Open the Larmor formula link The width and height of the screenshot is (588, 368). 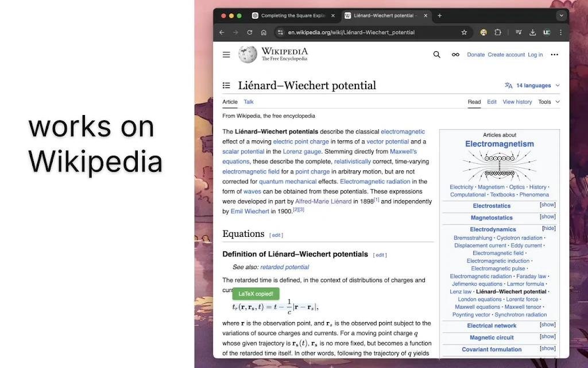coord(525,284)
